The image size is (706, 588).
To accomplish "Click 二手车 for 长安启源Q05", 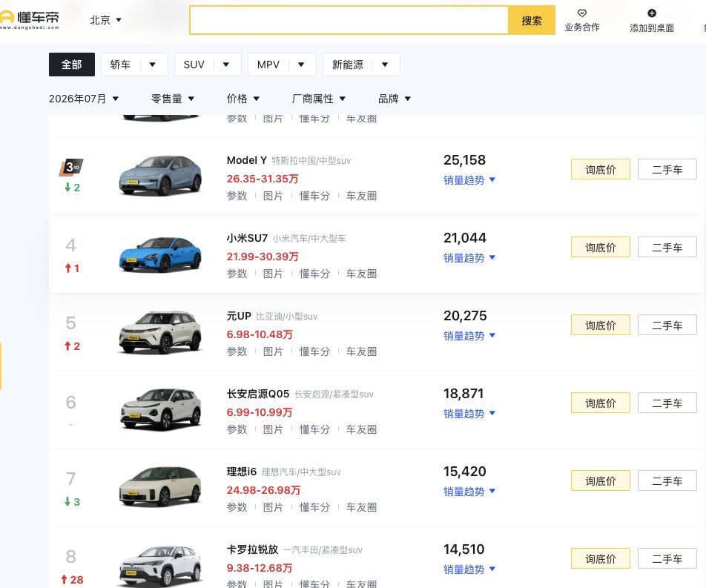I will point(667,403).
